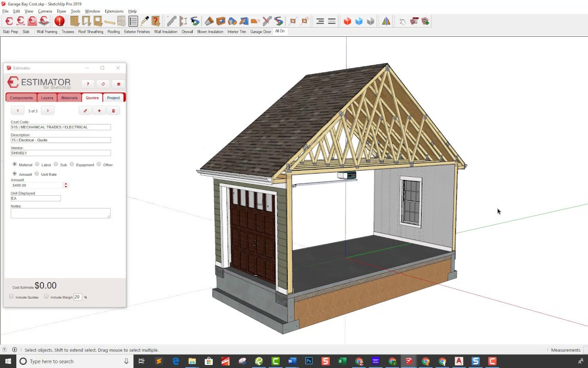
Task: Switch to the Materials tab
Action: (69, 98)
